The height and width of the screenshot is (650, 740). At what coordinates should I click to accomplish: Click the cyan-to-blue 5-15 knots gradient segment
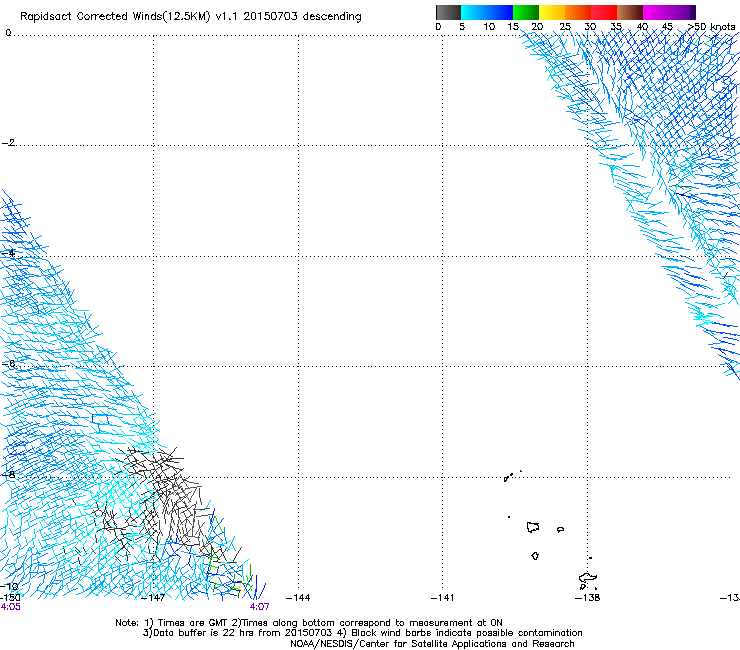(x=487, y=12)
